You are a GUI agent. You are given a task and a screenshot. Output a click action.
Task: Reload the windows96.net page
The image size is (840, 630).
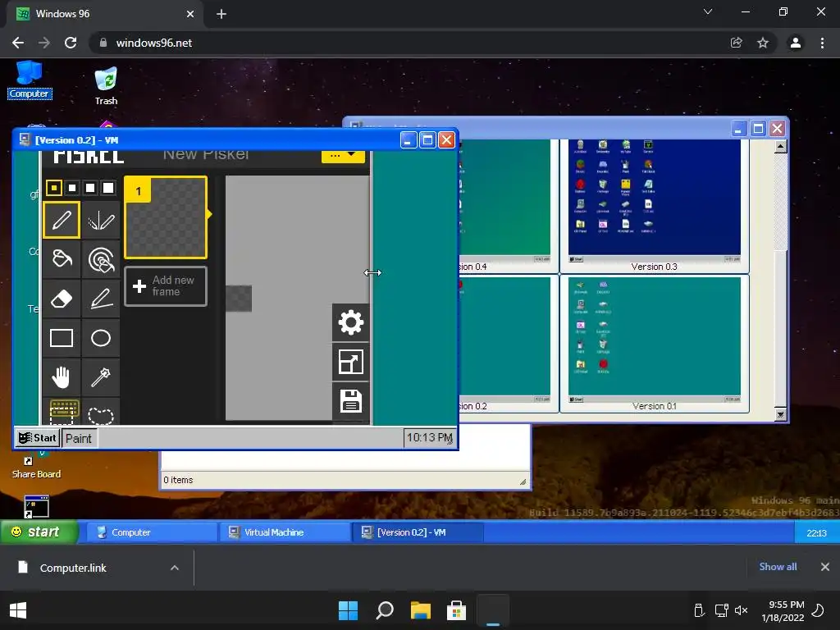[71, 43]
